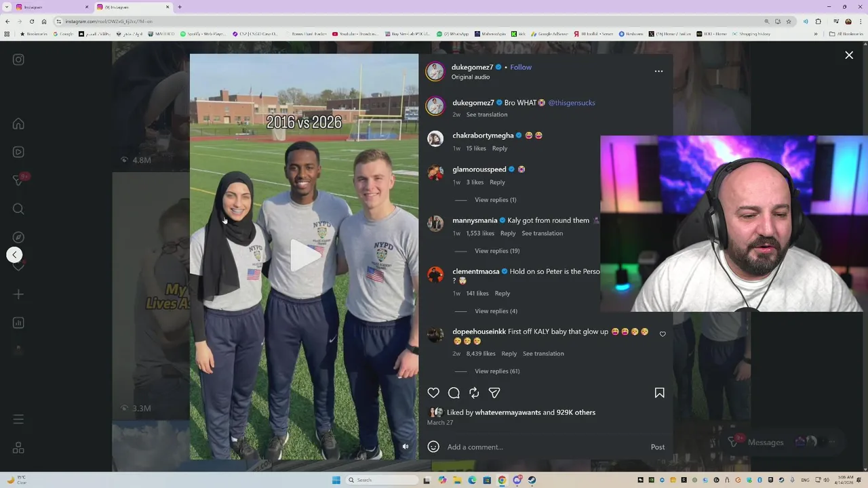Open Instagram logo in left sidebar
This screenshot has width=868, height=488.
click(18, 60)
